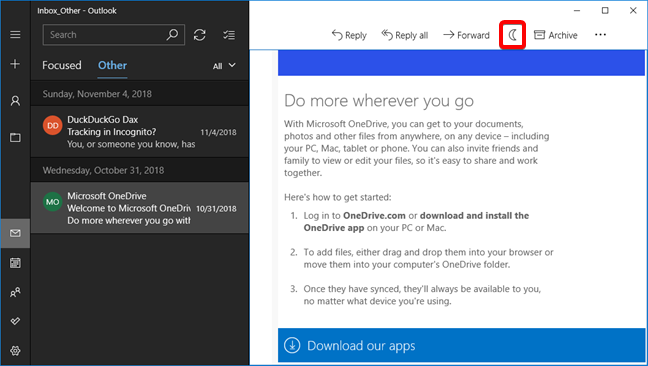Viewport: 648px width, 366px height.
Task: Open the DuckDuckGo Dax email
Action: click(140, 132)
